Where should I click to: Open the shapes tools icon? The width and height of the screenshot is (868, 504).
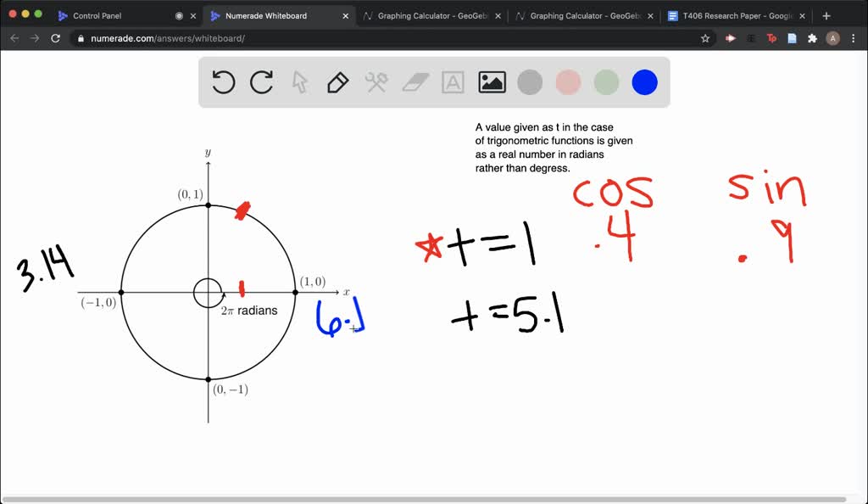click(x=376, y=82)
